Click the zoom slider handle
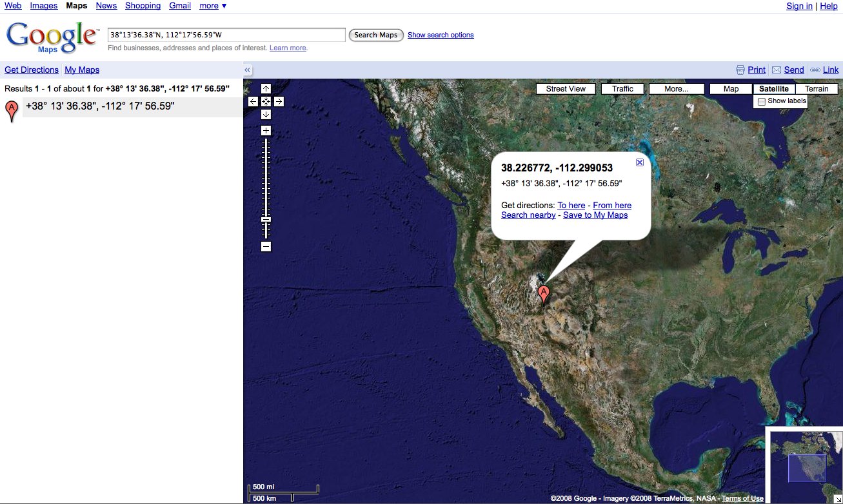 266,219
